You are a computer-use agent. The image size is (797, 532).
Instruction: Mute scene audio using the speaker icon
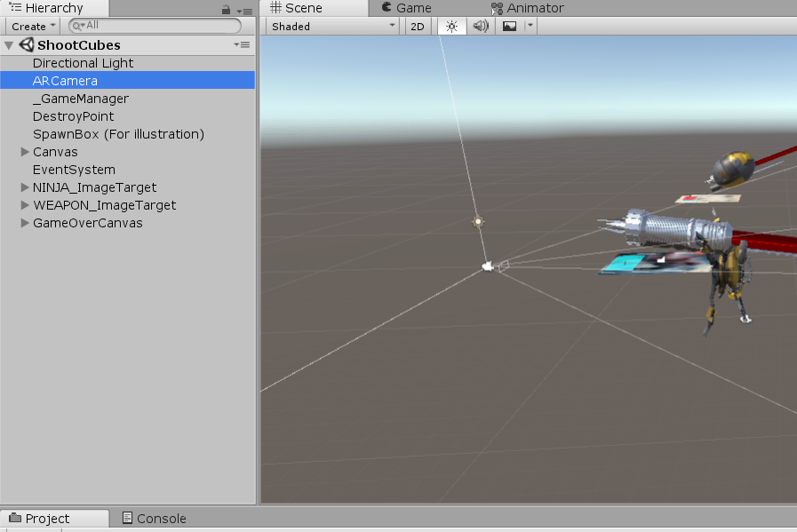click(x=480, y=26)
